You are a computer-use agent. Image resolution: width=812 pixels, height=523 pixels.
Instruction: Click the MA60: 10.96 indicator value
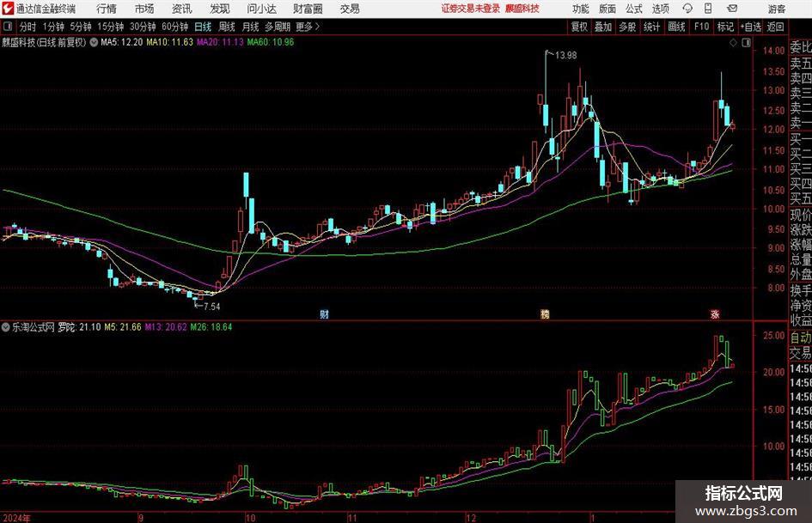(x=271, y=42)
